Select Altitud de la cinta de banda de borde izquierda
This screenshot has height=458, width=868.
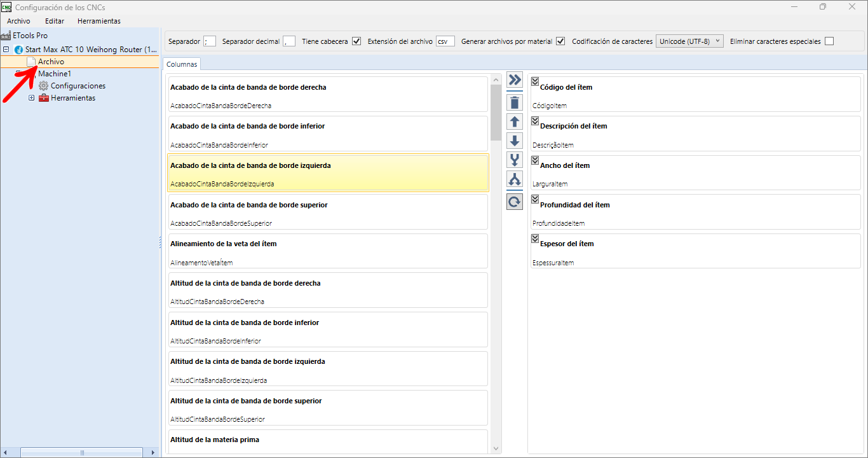(327, 369)
